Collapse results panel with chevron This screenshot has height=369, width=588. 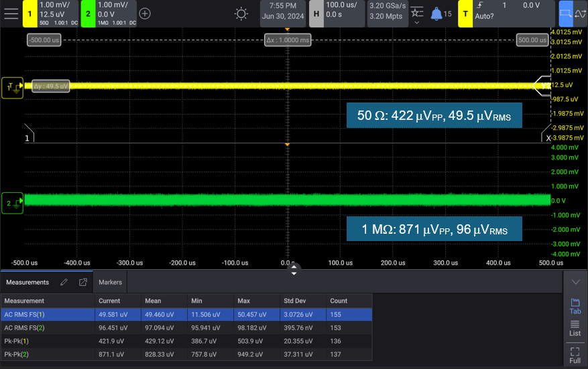pos(575,282)
